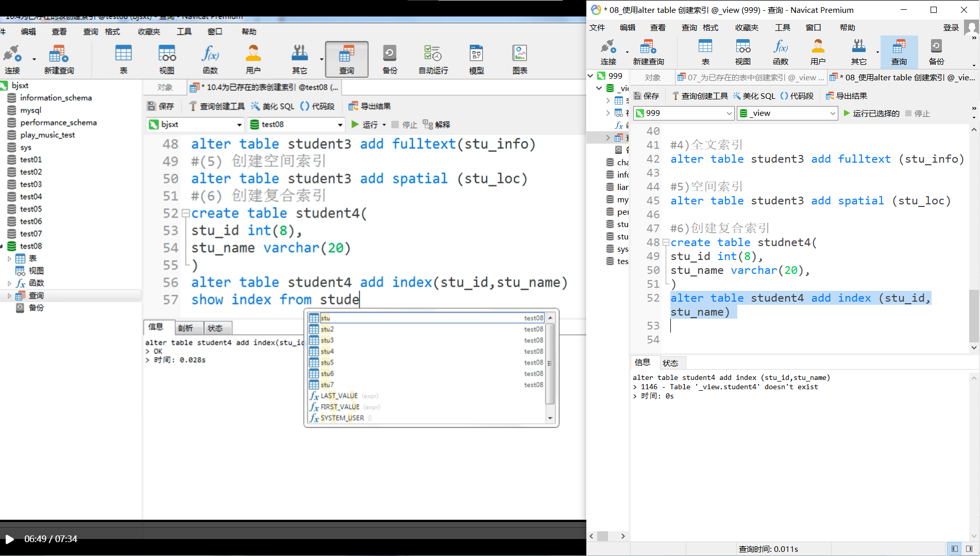Click 新建查询 icon in right Navicat window

click(648, 52)
